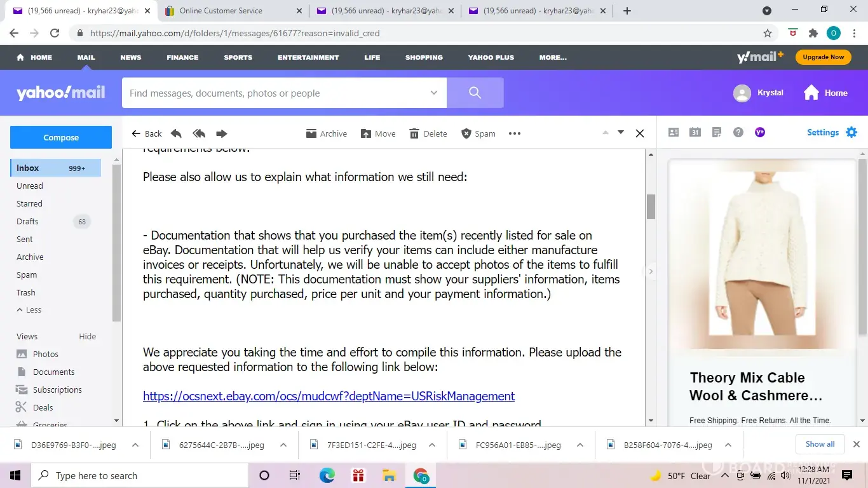Switch to the Online Customer Service tab
The height and width of the screenshot is (488, 868).
(x=229, y=11)
